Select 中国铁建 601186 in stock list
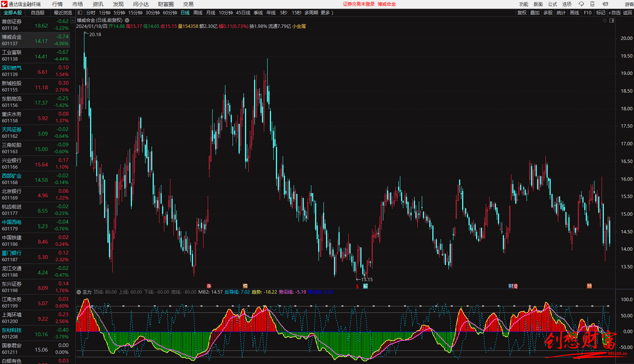Screen dimensions: 634x364 (x=35, y=241)
